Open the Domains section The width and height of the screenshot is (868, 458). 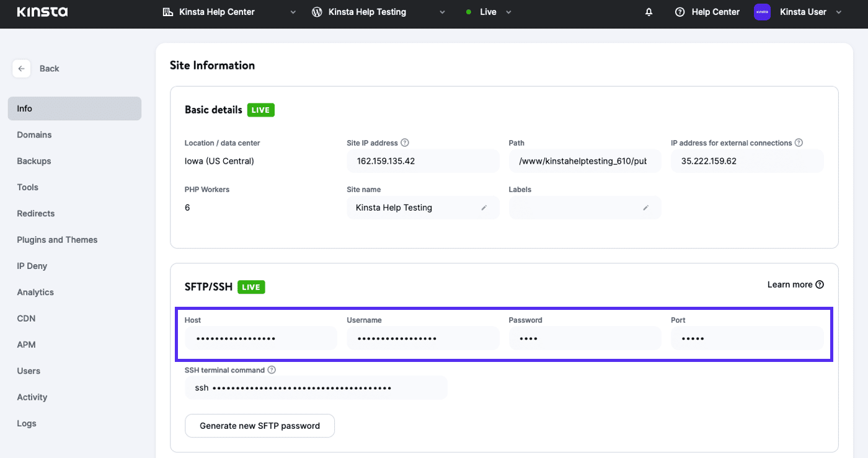point(34,134)
